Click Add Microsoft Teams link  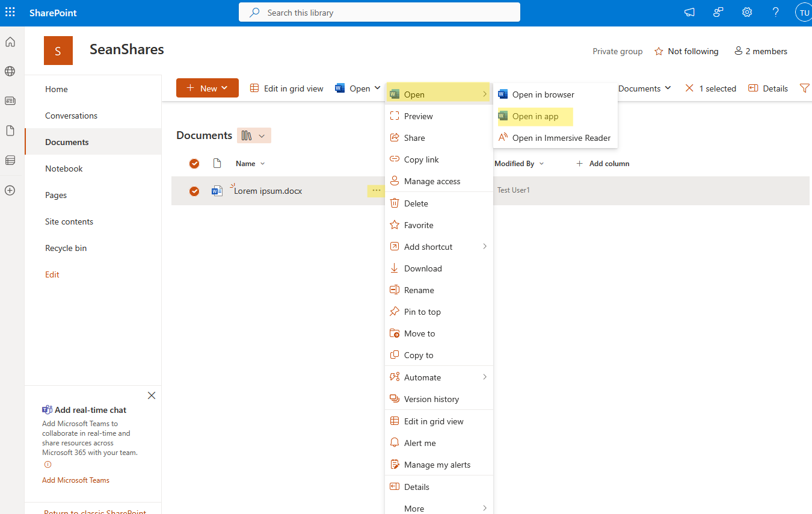click(75, 480)
